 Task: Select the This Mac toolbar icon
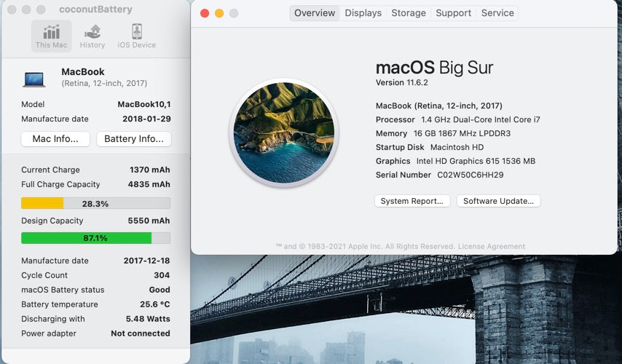point(51,36)
